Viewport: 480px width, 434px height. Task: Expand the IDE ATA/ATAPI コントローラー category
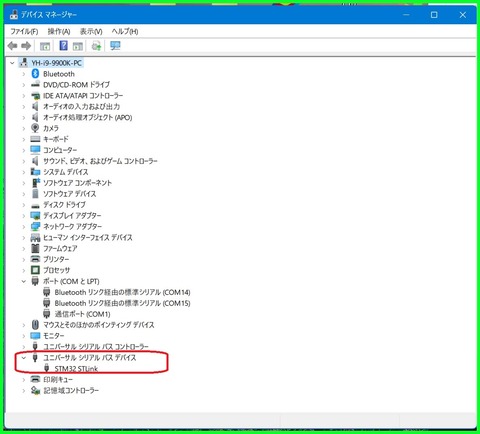(24, 96)
